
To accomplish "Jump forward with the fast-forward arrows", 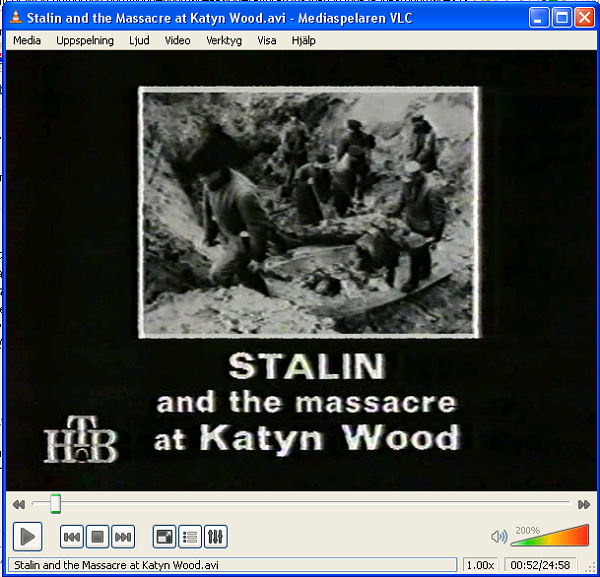I will pos(584,505).
